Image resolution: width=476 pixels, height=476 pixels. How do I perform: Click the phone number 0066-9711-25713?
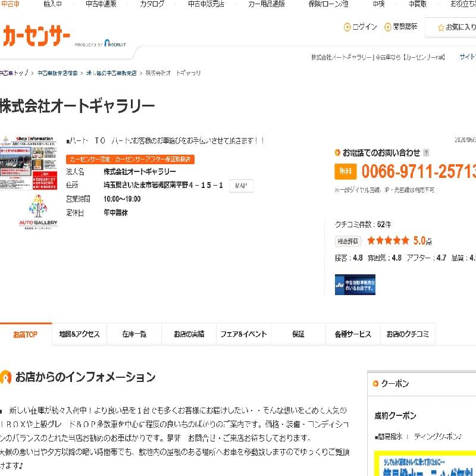[418, 171]
